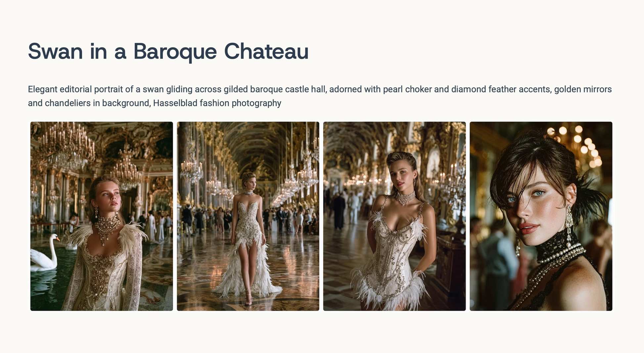The width and height of the screenshot is (644, 353).
Task: Click the jeweled choker in the third image
Action: tap(405, 198)
